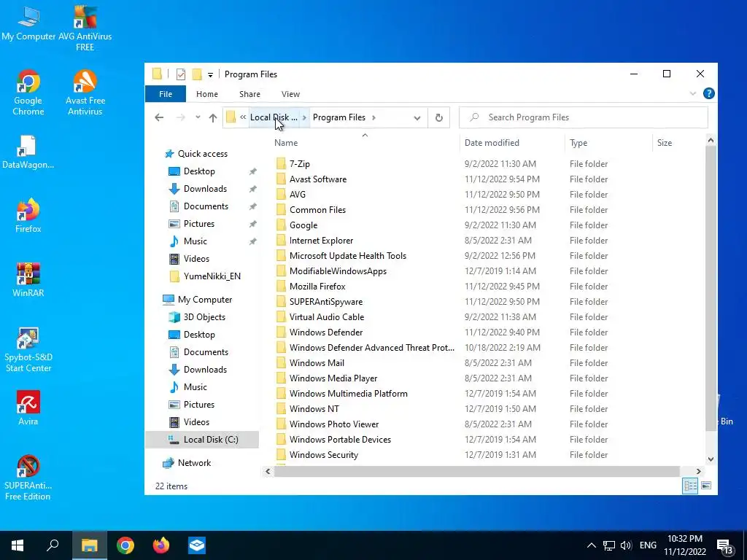Go up one folder level arrow
Screen dimensions: 747x560
click(212, 117)
